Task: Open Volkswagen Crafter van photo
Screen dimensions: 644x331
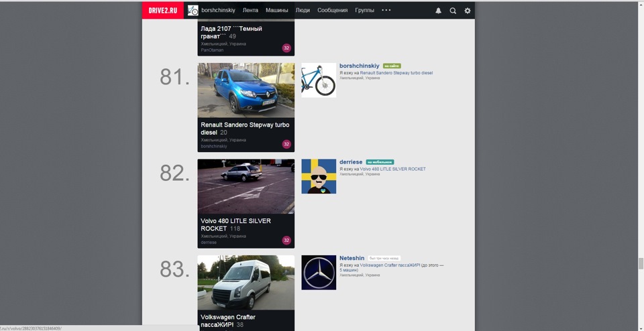Action: point(246,283)
